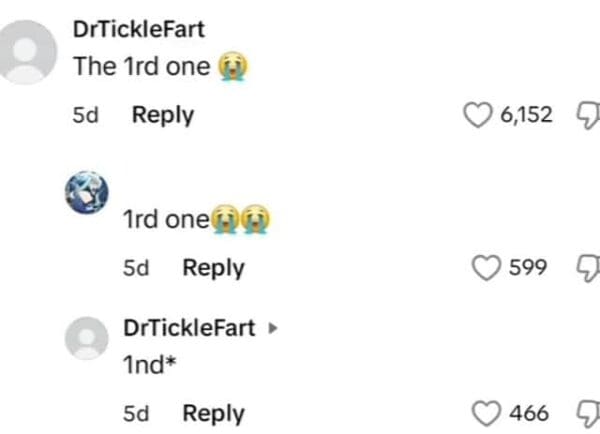600x434 pixels.
Task: Reply to the "1nd*" comment
Action: [x=213, y=413]
